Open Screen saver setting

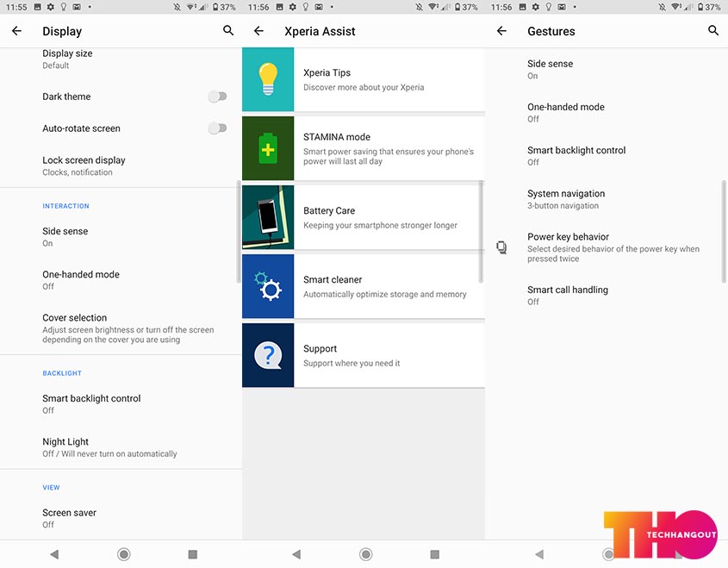tap(121, 518)
